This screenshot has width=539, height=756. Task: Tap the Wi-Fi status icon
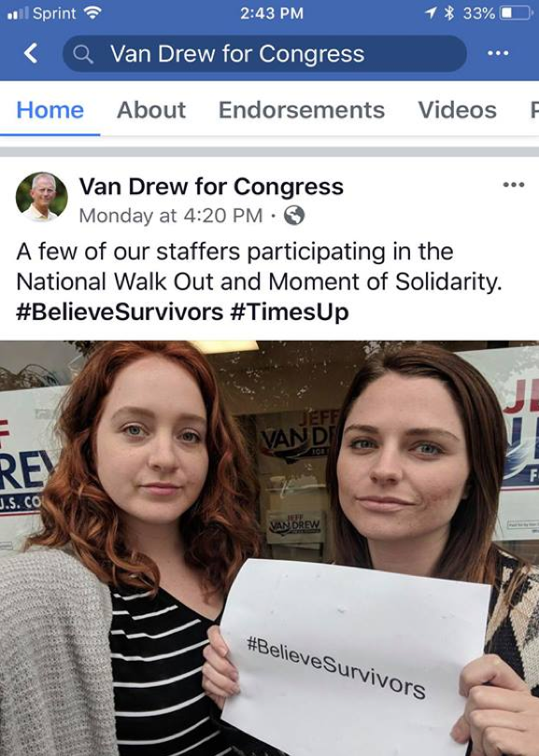(x=92, y=13)
